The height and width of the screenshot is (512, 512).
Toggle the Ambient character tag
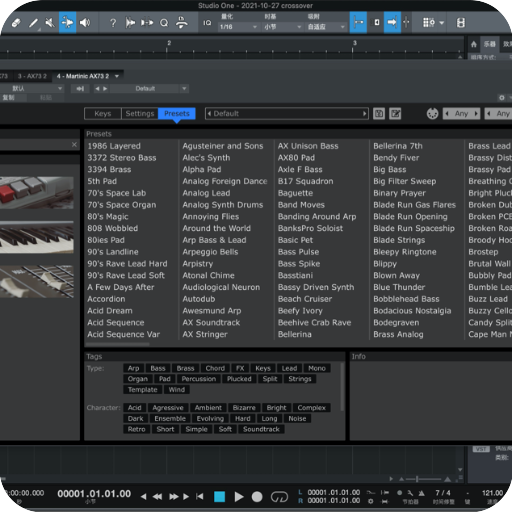(208, 408)
